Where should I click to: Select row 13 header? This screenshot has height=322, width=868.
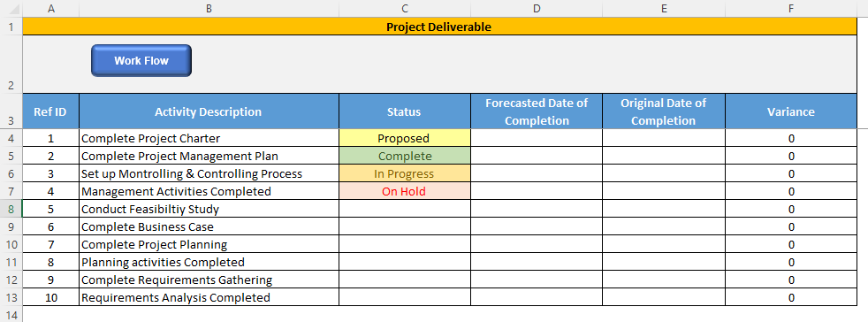click(11, 297)
